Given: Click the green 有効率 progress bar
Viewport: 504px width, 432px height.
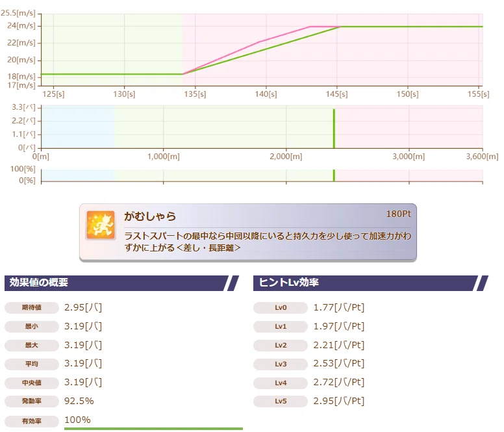Looking at the screenshot, I should (x=154, y=429).
